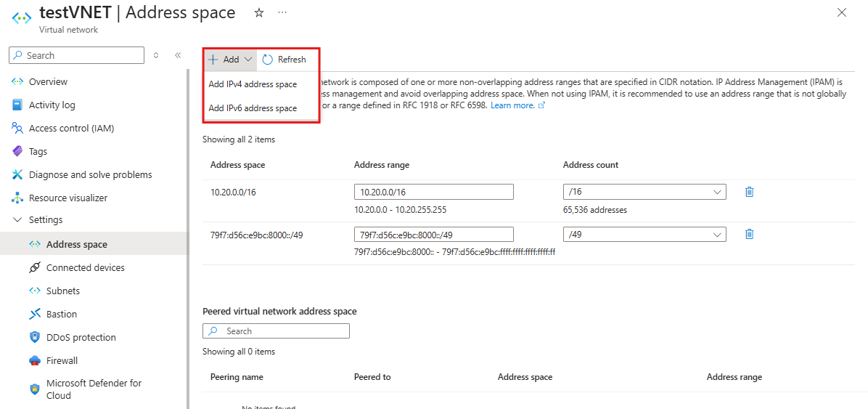
Task: Open Microsoft Defender for Cloud
Action: tap(94, 389)
